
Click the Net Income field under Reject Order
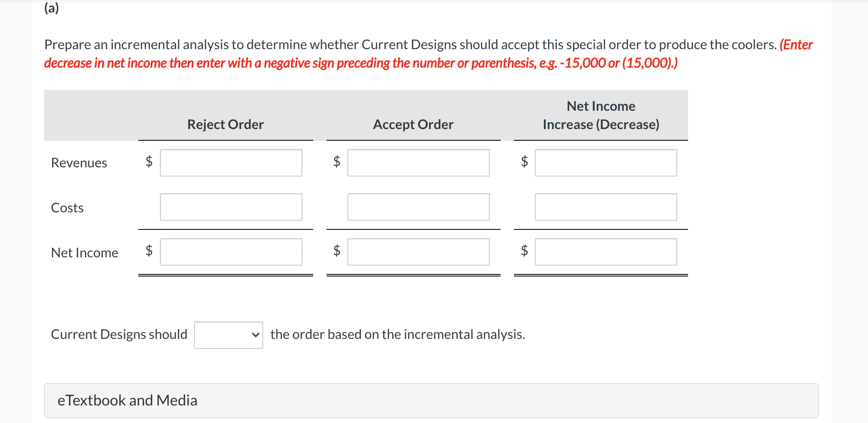[x=231, y=251]
